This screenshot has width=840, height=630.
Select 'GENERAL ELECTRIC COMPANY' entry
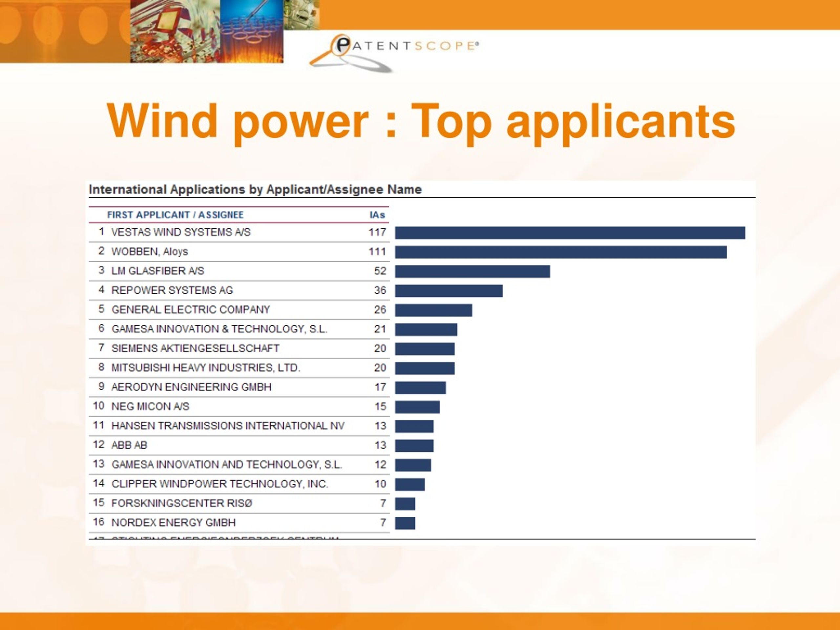pyautogui.click(x=191, y=309)
